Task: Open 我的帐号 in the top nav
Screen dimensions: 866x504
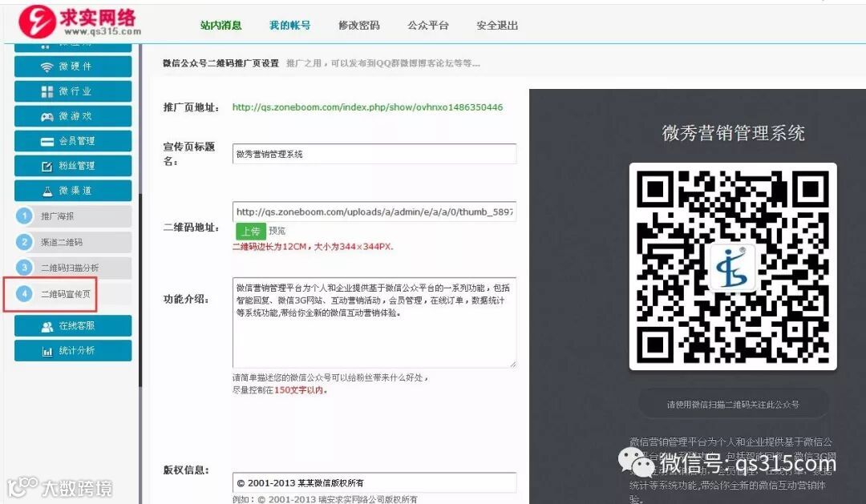Action: (290, 25)
